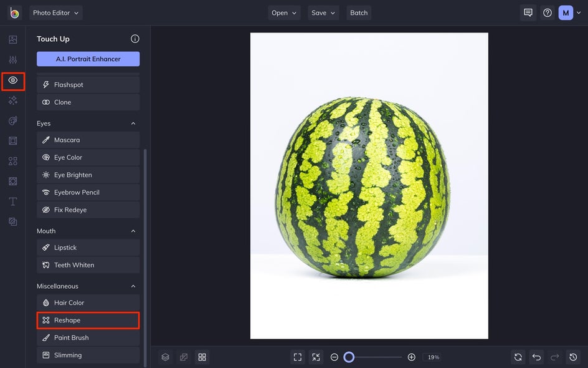The image size is (588, 368).
Task: Click the Fit to Screen icon
Action: 298,357
